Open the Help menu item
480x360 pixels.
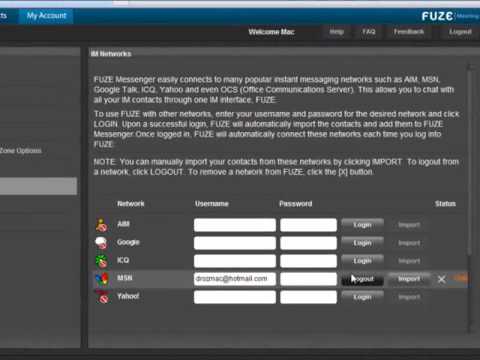[336, 32]
